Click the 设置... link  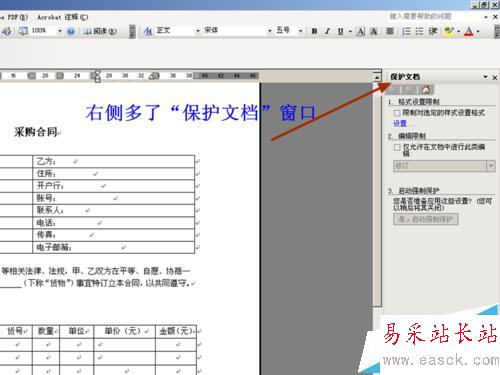click(x=403, y=124)
